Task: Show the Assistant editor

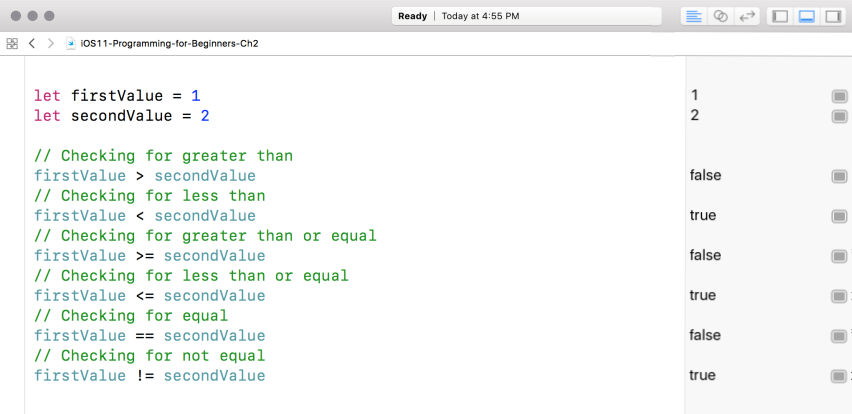Action: (x=721, y=16)
